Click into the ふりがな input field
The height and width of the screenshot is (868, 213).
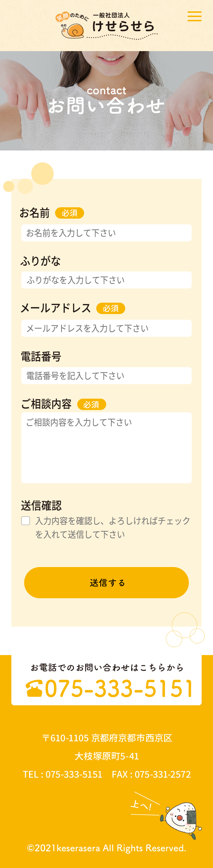pos(106,280)
